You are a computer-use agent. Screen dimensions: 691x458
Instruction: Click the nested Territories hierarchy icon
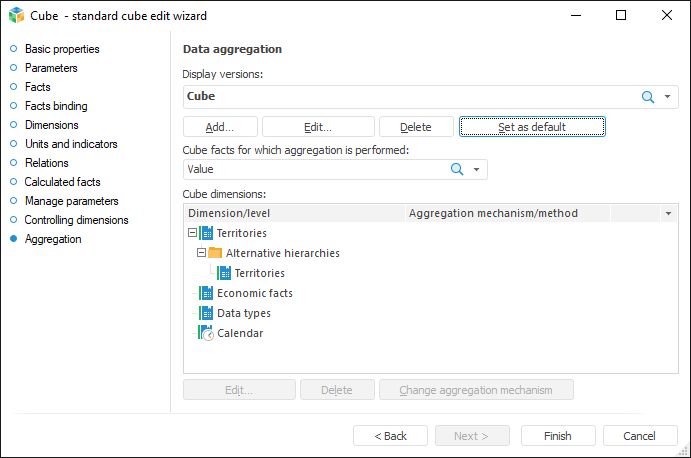(225, 273)
